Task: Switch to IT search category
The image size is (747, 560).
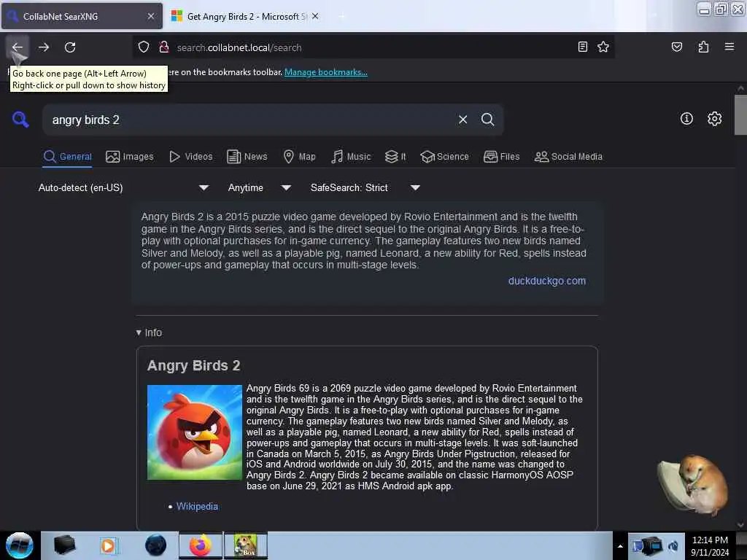Action: (395, 156)
